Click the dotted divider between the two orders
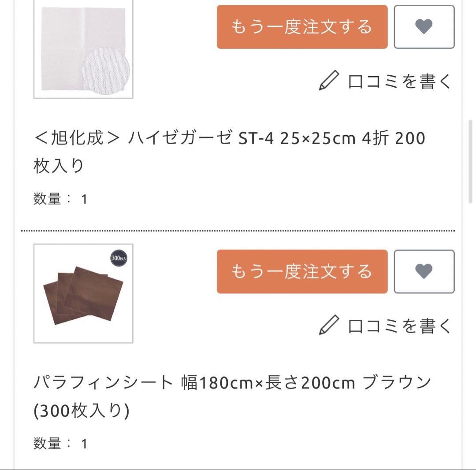This screenshot has height=470, width=476. [x=238, y=229]
